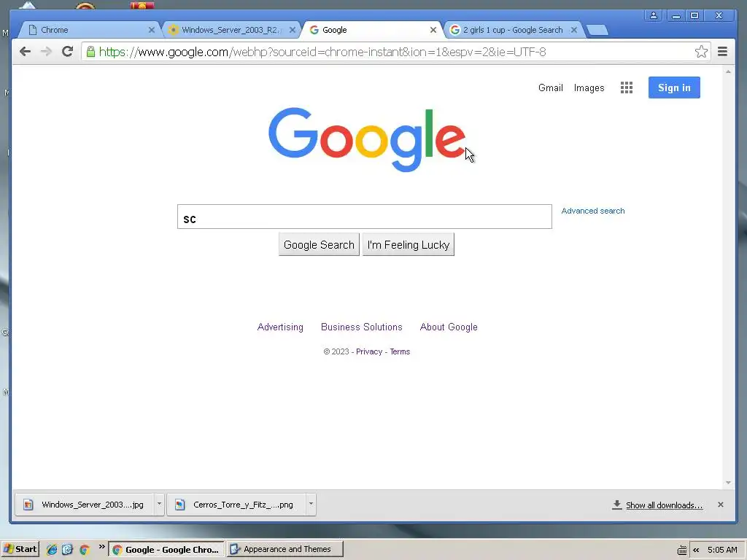Open a new tab
This screenshot has height=560, width=747.
[597, 31]
